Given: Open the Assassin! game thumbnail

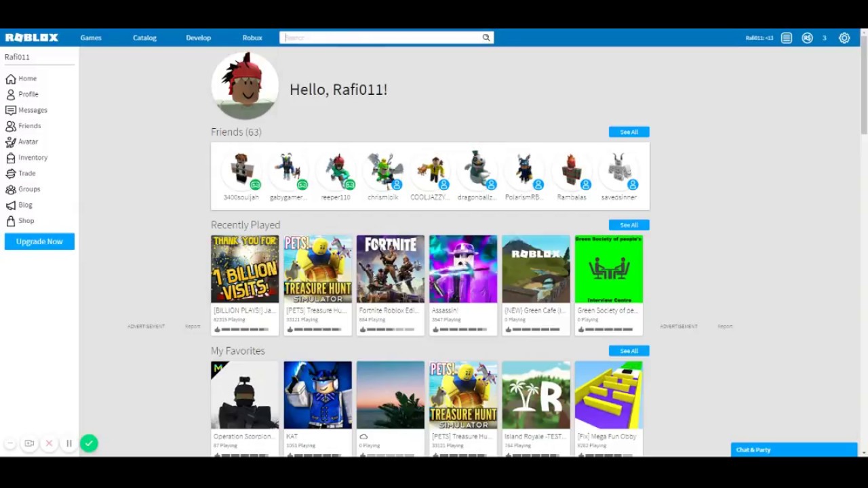Looking at the screenshot, I should coord(463,269).
